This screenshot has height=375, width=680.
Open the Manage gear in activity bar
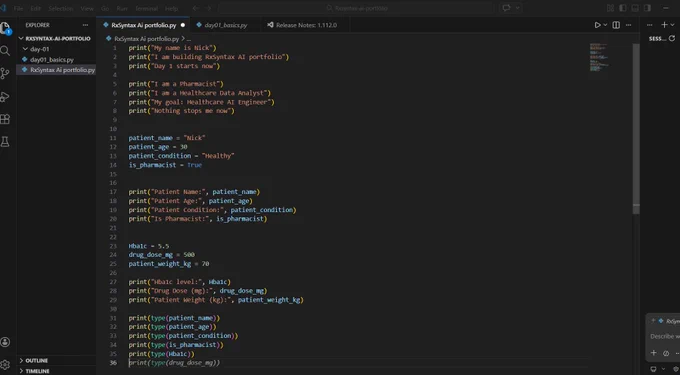pos(5,365)
